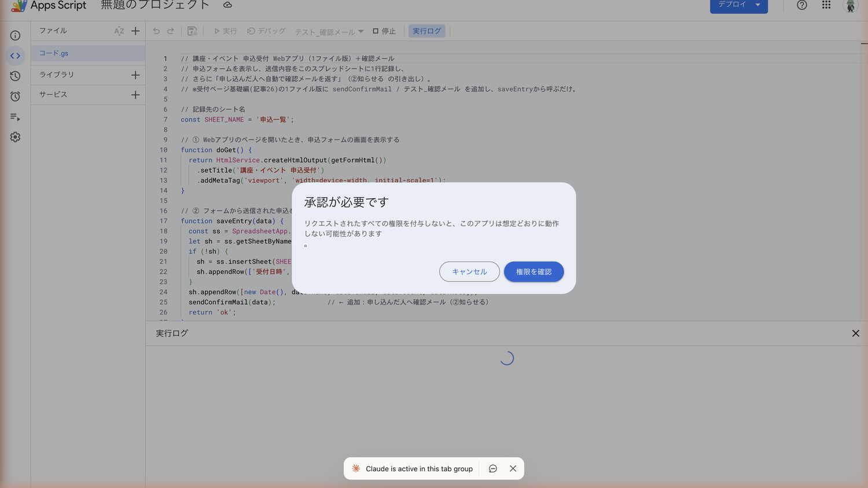Save project with the disk icon
Image resolution: width=868 pixels, height=488 pixels.
192,31
